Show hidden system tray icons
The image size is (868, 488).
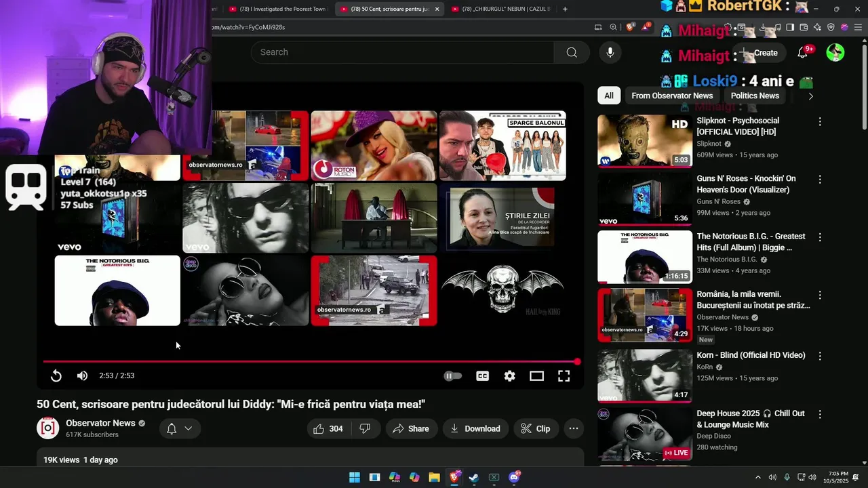[758, 477]
